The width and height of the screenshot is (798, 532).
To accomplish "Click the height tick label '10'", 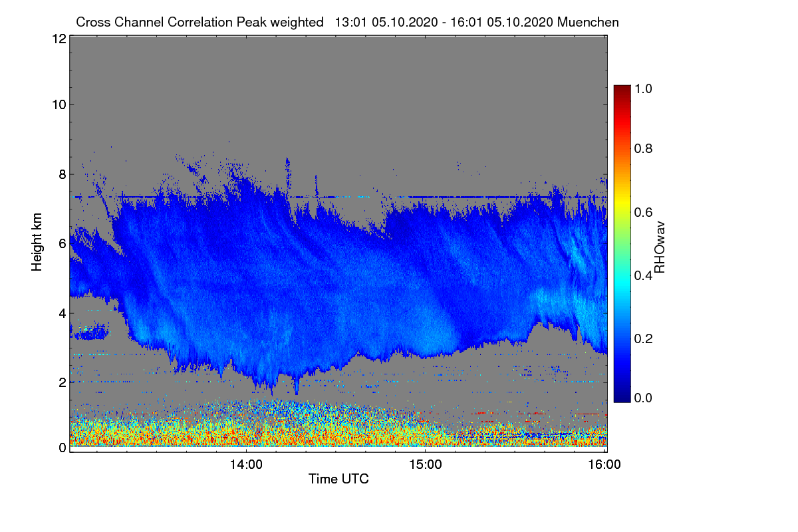I will 59,104.
